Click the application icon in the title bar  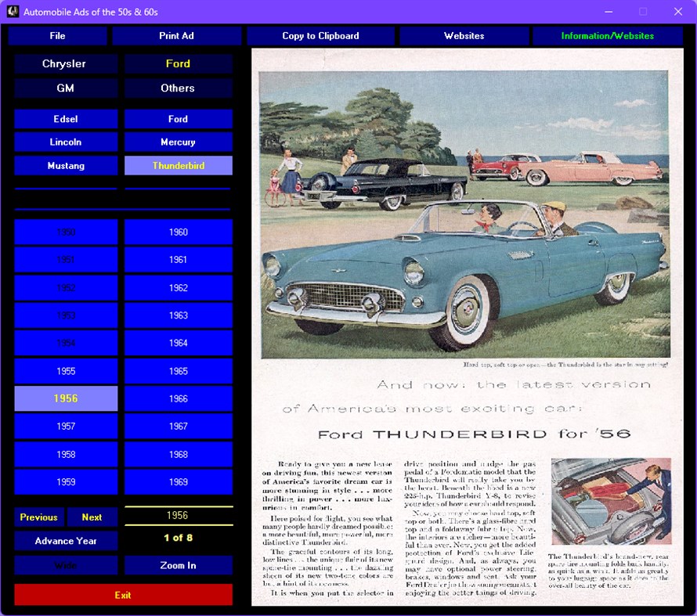(11, 11)
